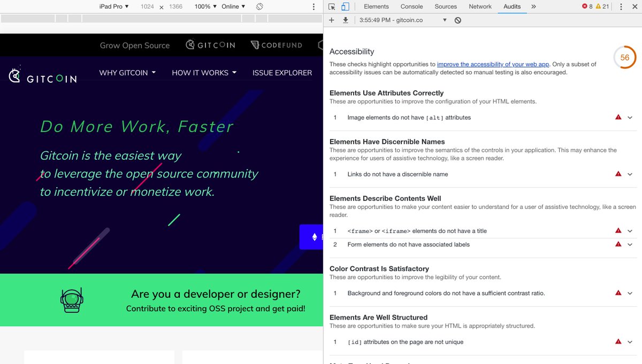Click the astronaut robot icon
The image size is (642, 364).
(x=72, y=300)
